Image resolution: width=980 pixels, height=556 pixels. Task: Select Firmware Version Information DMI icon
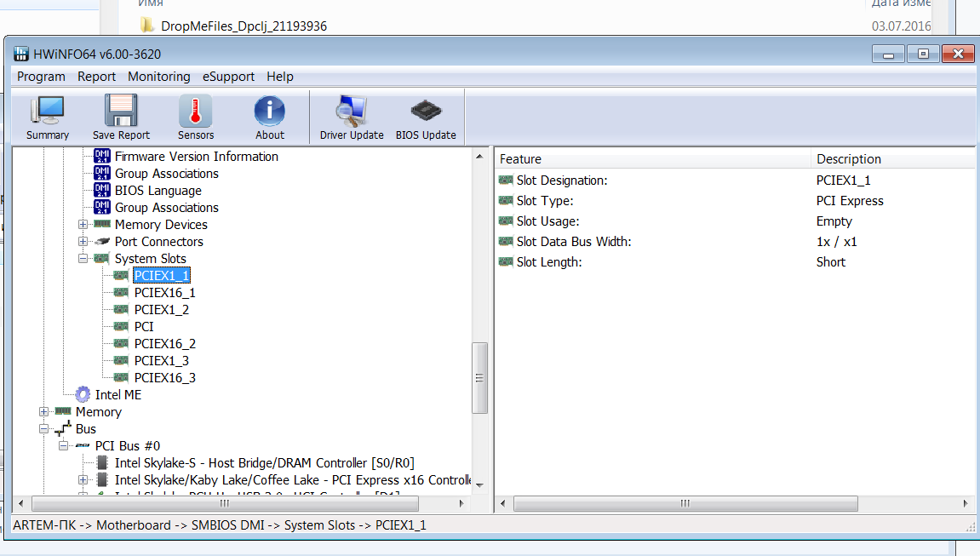point(102,156)
